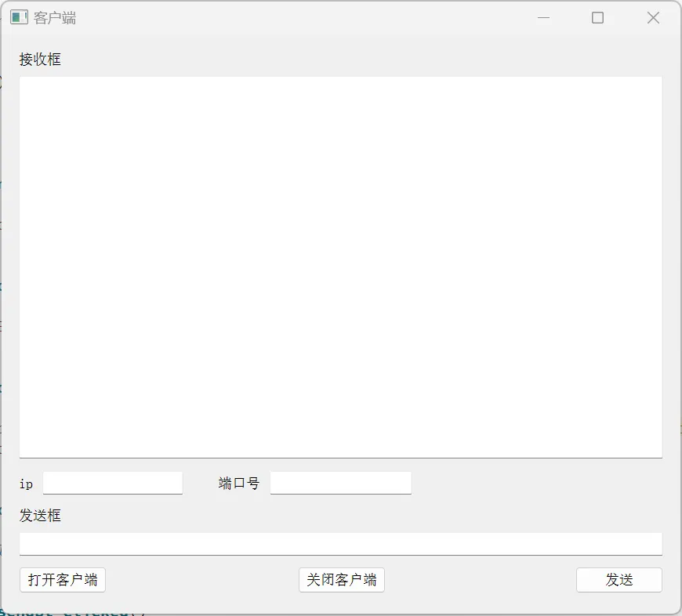This screenshot has height=616, width=682.
Task: Activate the 发送 action on the right
Action: coord(619,580)
